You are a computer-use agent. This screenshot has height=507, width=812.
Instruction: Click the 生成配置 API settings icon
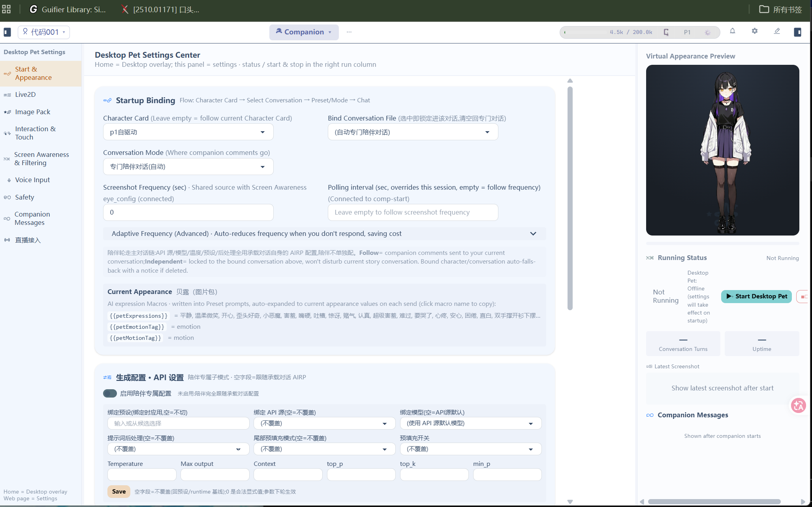tap(107, 377)
